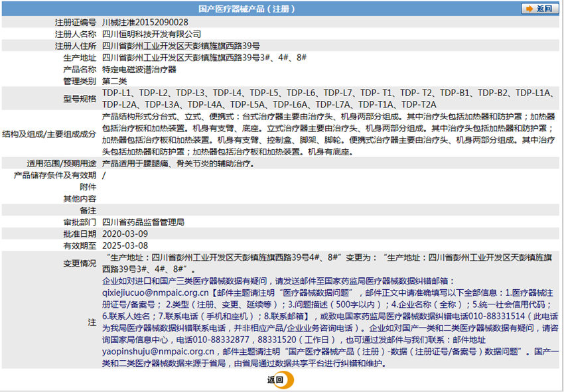The image size is (564, 392).
Task: Click the label 附件
Action: click(x=88, y=187)
